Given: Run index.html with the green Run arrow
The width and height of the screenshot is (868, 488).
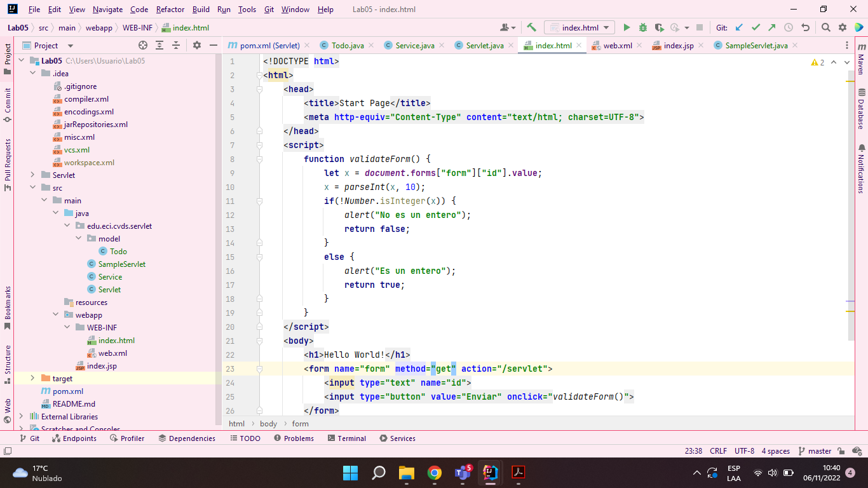Looking at the screenshot, I should click(627, 27).
